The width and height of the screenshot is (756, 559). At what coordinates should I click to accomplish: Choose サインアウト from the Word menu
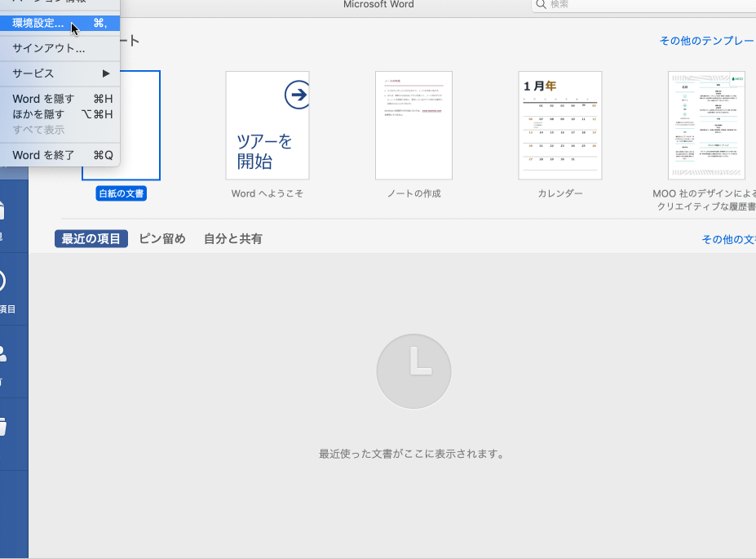(x=60, y=48)
